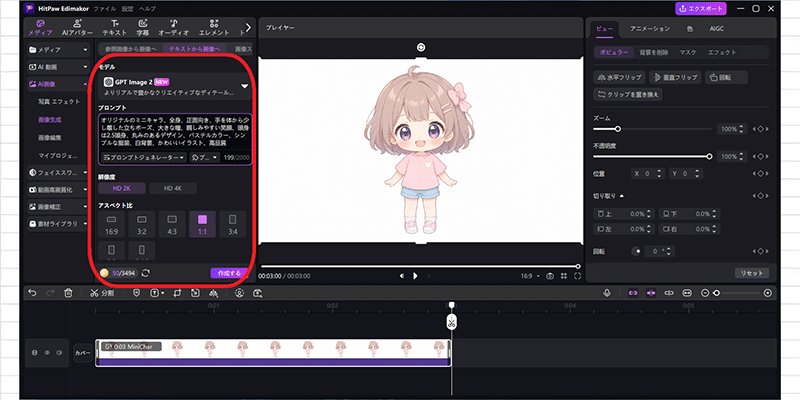Screen dimensions: 800x400
Task: Open player in fullscreen mode
Action: pyautogui.click(x=578, y=276)
